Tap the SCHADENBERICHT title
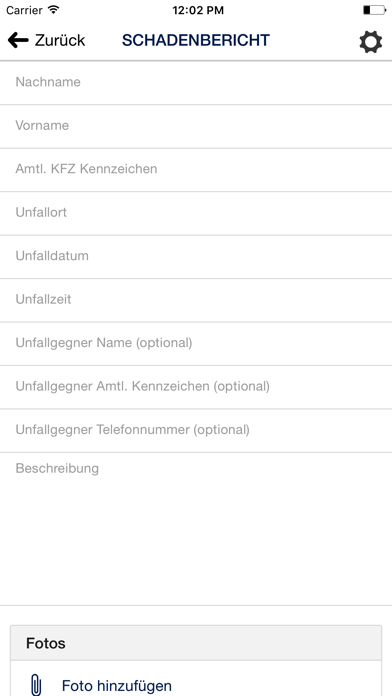This screenshot has height=696, width=392. pos(196,40)
